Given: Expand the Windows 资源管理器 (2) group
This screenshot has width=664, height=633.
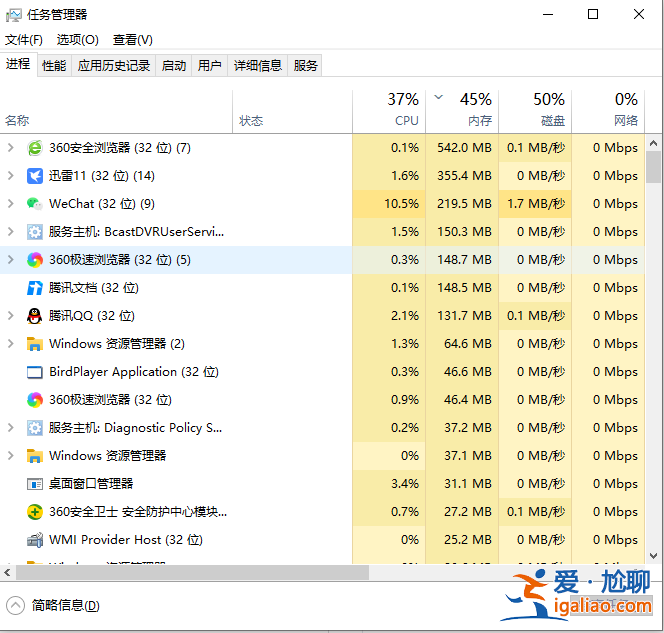Looking at the screenshot, I should point(11,344).
